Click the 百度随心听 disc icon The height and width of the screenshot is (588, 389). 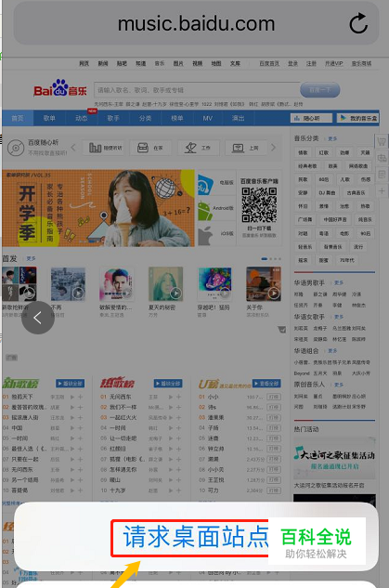[x=16, y=148]
